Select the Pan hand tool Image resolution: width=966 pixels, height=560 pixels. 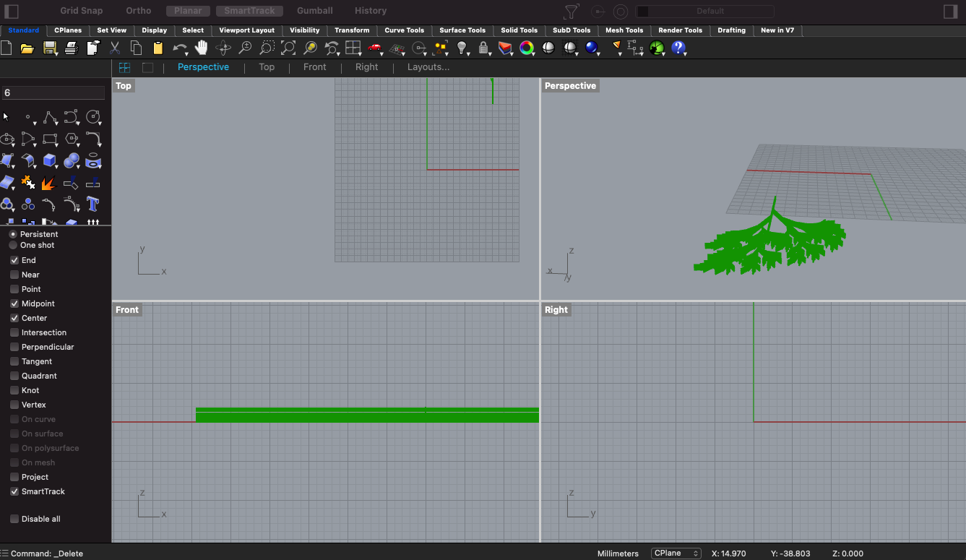click(201, 48)
